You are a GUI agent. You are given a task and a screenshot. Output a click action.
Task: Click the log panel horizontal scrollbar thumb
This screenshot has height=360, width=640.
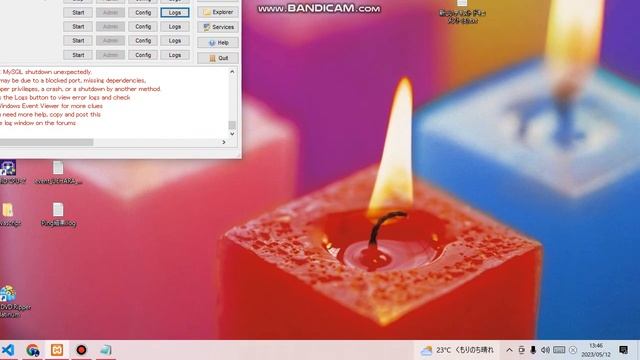point(46,142)
